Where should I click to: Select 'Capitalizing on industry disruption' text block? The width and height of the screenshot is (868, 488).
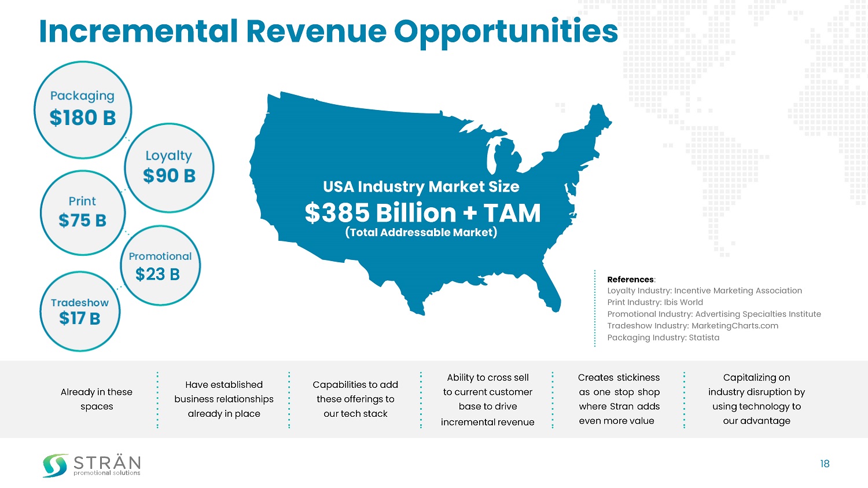click(x=756, y=399)
